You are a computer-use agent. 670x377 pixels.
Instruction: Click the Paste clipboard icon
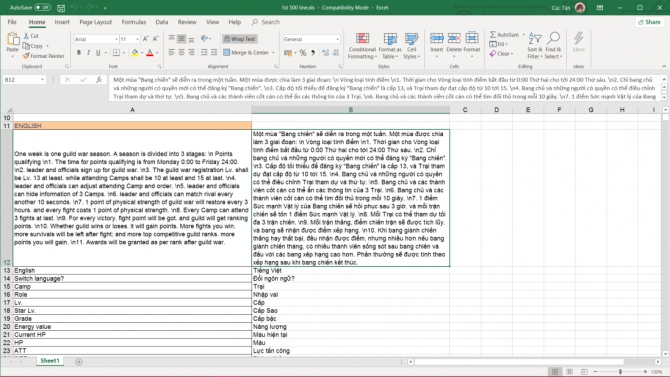(x=12, y=40)
